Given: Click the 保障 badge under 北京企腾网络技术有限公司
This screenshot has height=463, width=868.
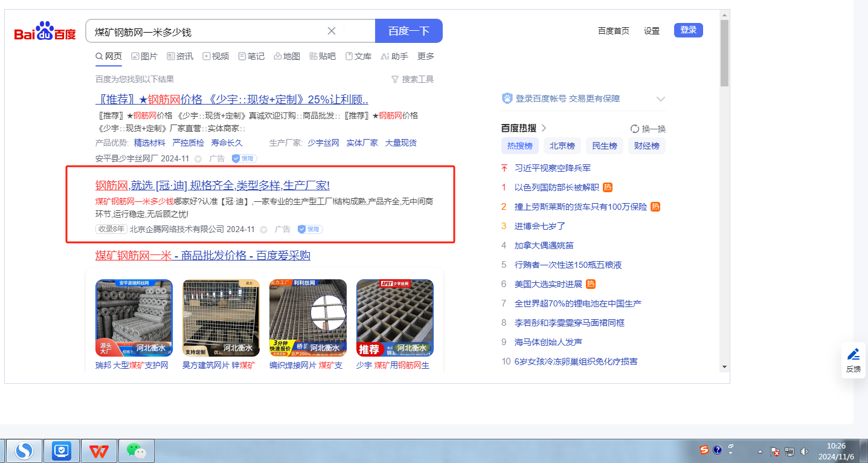Looking at the screenshot, I should click(310, 229).
